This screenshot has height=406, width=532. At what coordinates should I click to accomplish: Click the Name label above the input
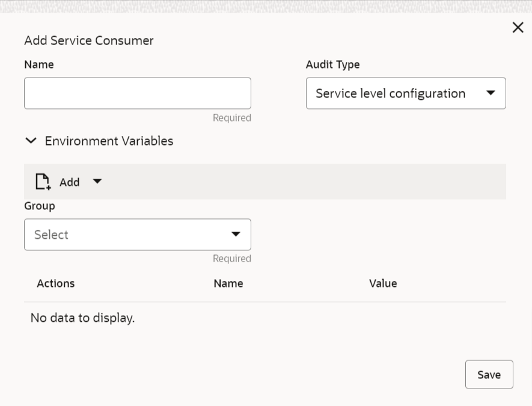coord(39,64)
